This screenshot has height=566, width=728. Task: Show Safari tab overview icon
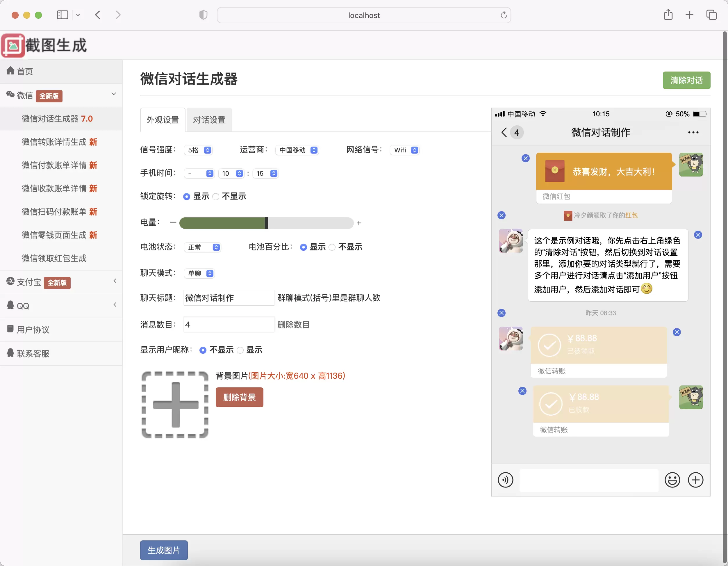pos(711,15)
